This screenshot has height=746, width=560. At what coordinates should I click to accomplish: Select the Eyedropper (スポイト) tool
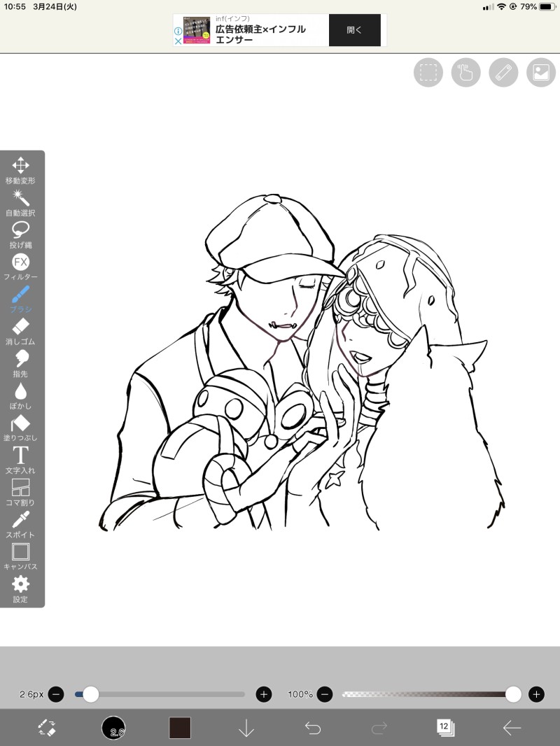(x=20, y=524)
